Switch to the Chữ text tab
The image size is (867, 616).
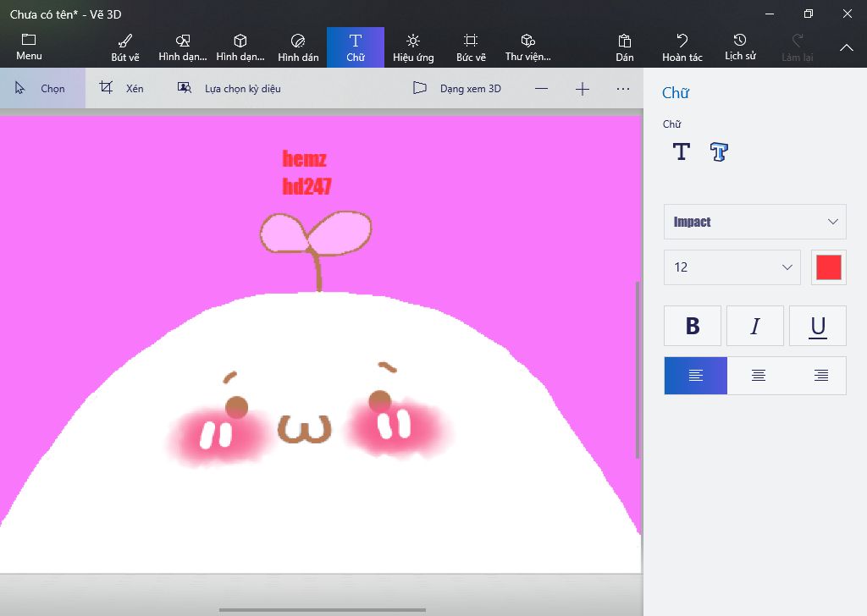tap(356, 47)
